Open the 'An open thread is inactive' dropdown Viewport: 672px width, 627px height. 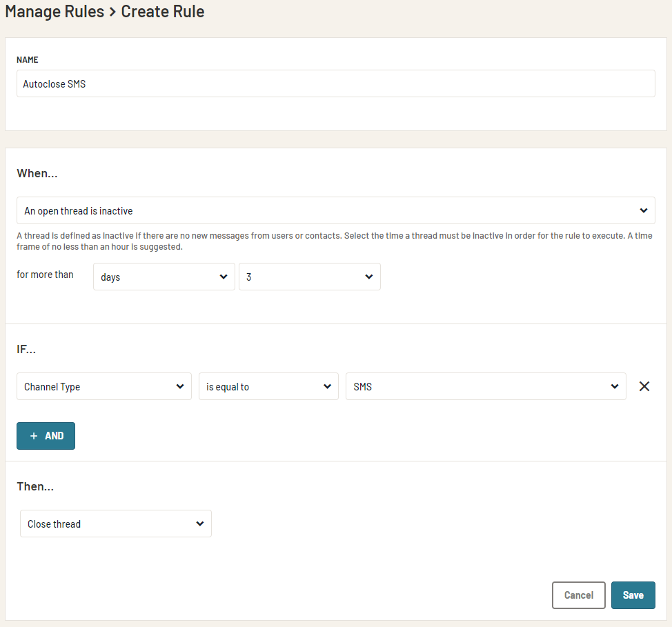(x=336, y=210)
